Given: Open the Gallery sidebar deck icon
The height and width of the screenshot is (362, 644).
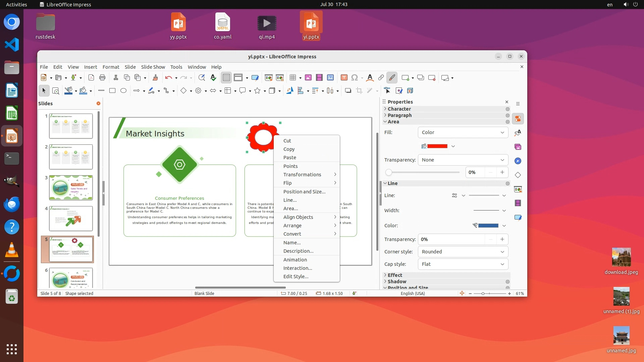Looking at the screenshot, I should 518,147.
